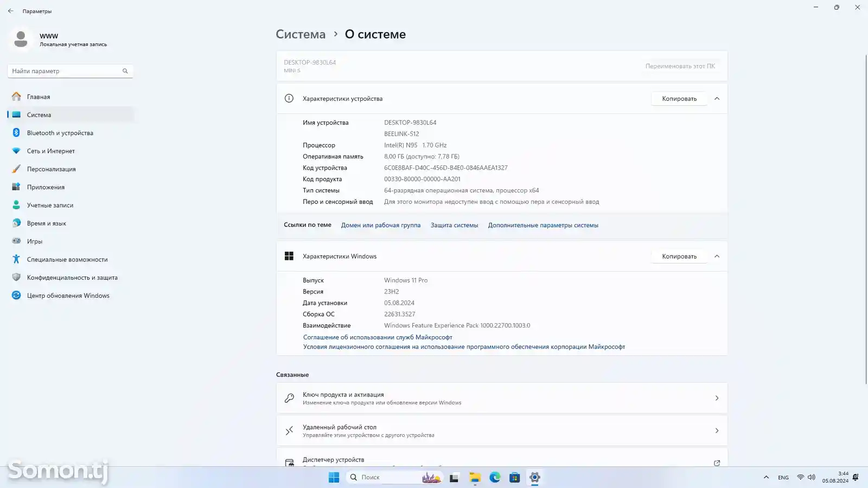Image resolution: width=868 pixels, height=488 pixels.
Task: Click the Windows logo by Характеристики Windows
Action: tap(289, 256)
